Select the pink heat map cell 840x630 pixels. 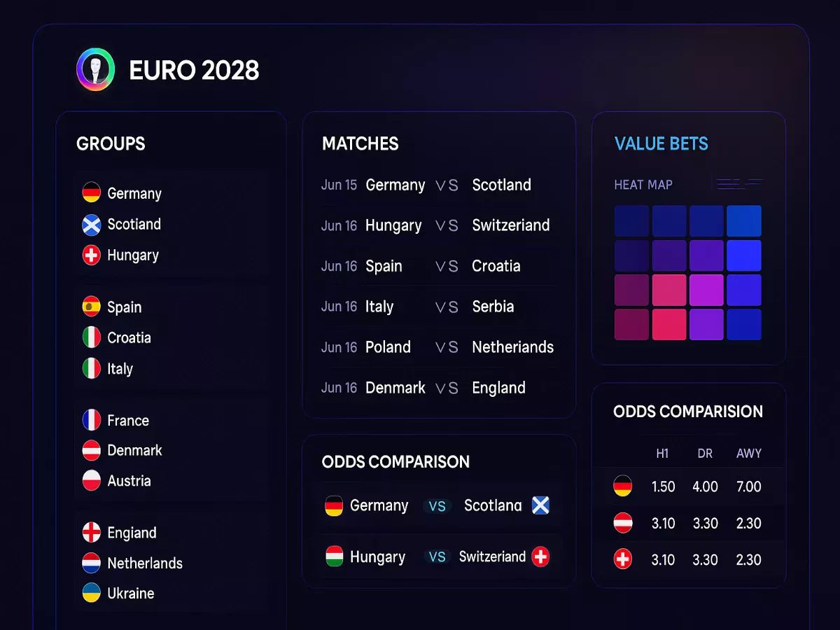click(x=669, y=289)
